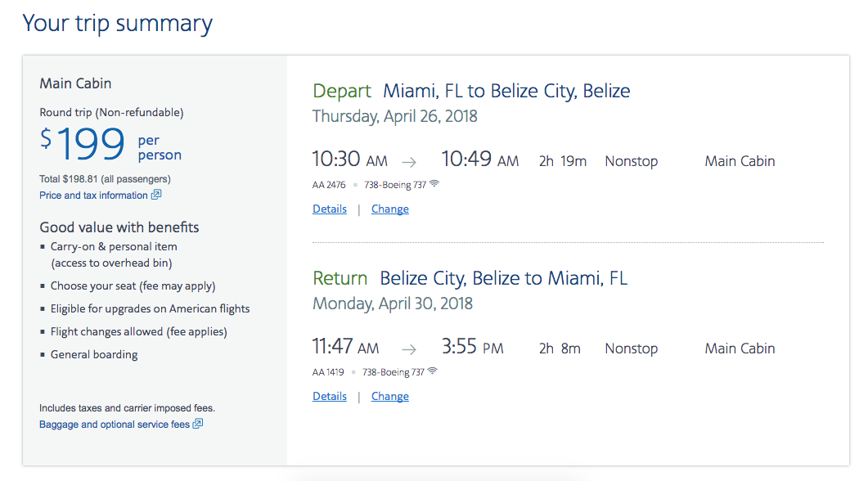Screen dimensions: 868x481
Task: Click the arrow icon between 10:30 AM and 10:49 AM
Action: tap(409, 162)
